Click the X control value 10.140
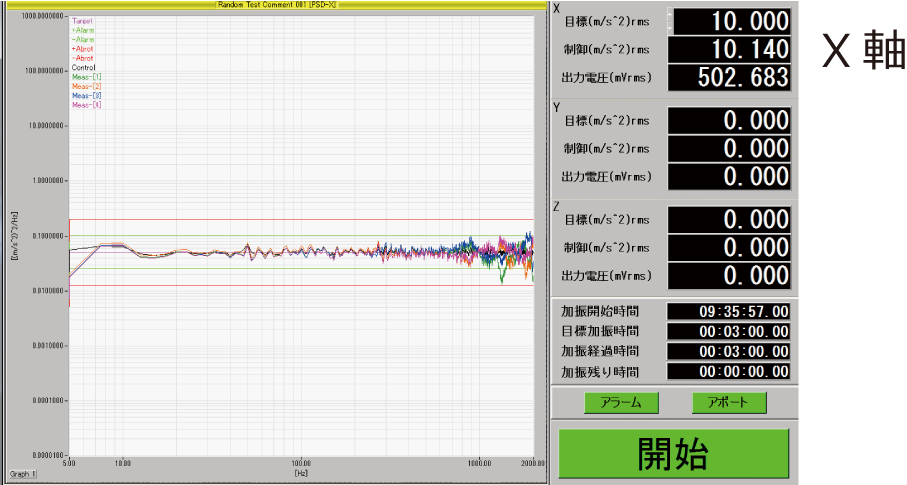The height and width of the screenshot is (485, 907). click(x=729, y=50)
